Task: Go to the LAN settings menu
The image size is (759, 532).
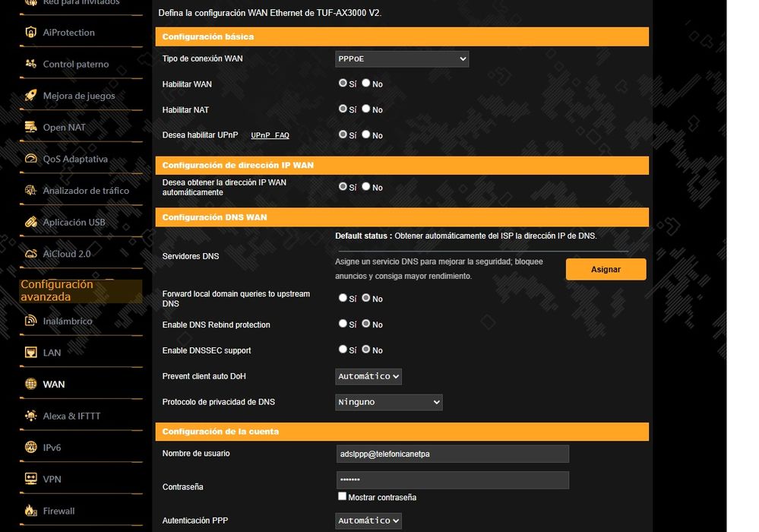Action: tap(52, 353)
